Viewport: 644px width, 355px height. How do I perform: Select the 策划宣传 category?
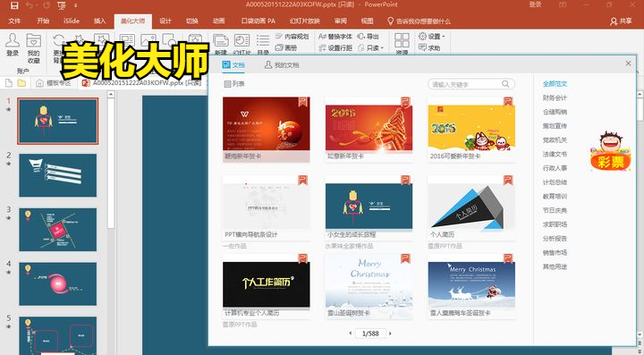[555, 126]
